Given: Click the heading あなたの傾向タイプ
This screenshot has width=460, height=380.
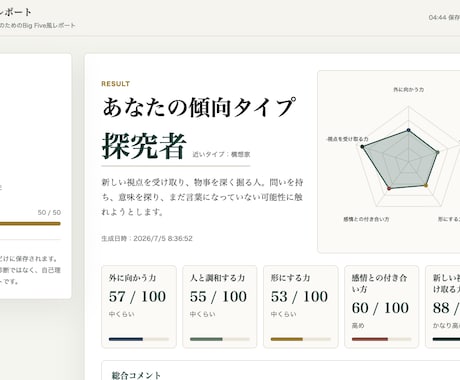Looking at the screenshot, I should (199, 107).
